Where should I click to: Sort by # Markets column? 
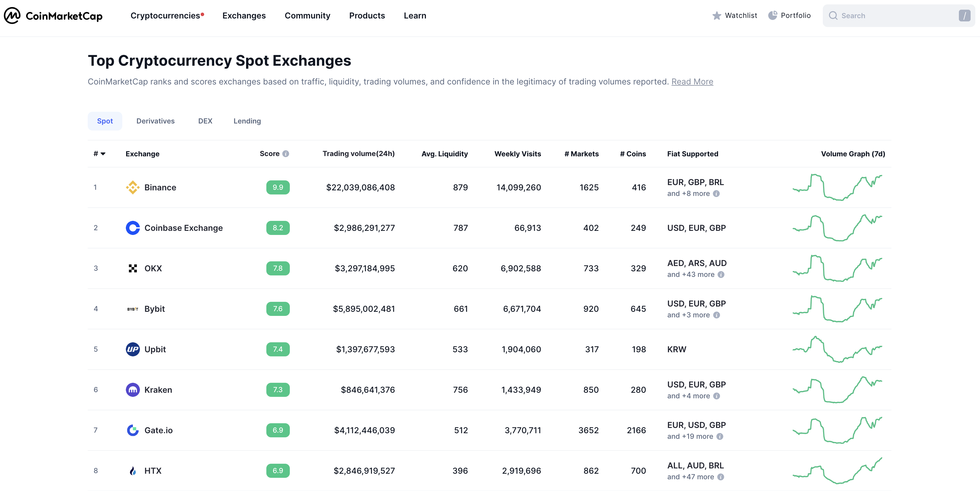pyautogui.click(x=581, y=154)
